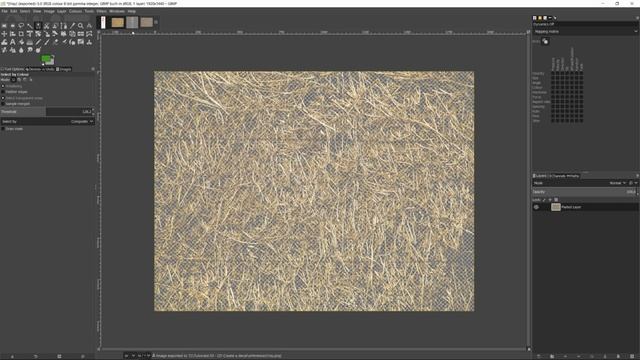The width and height of the screenshot is (640, 360).
Task: Tick Size row first column in mapping matrix
Action: (553, 78)
